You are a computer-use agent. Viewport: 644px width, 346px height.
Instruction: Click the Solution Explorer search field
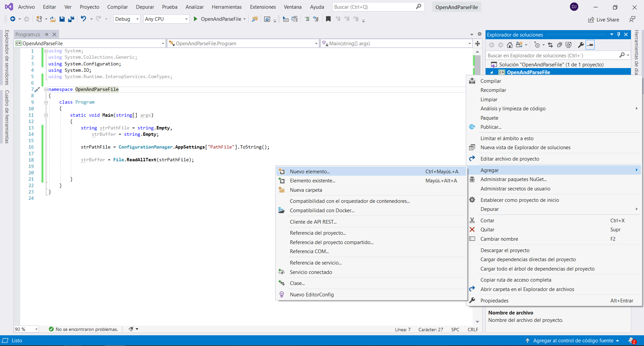coord(552,56)
